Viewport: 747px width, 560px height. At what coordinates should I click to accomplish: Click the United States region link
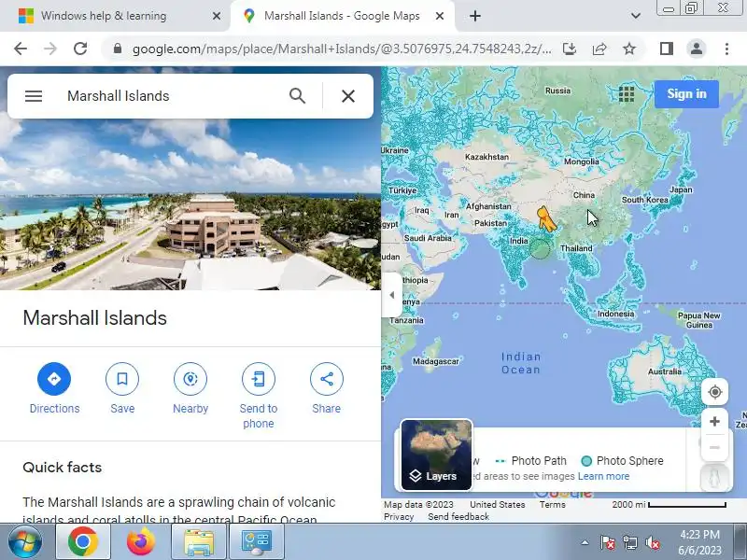click(498, 504)
